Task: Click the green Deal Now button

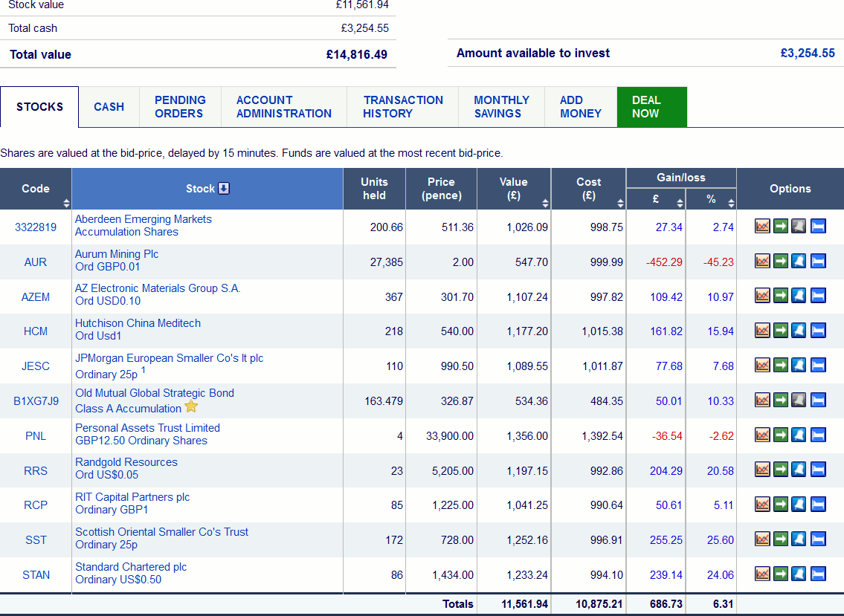Action: pyautogui.click(x=652, y=107)
